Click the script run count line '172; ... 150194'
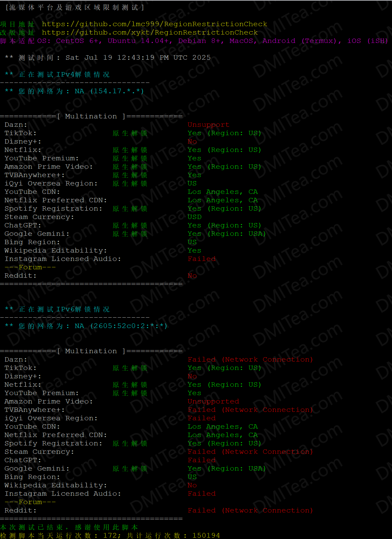The image size is (392, 539). [110, 535]
